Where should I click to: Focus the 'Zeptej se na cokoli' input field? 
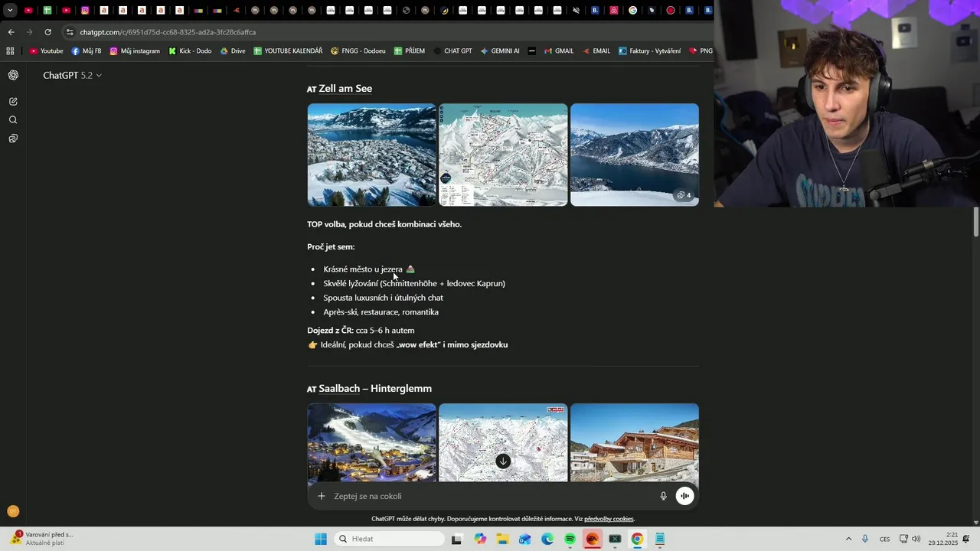click(x=490, y=496)
